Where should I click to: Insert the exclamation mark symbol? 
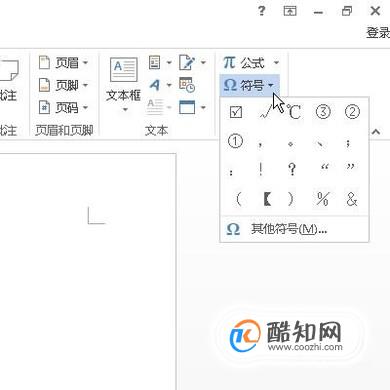click(261, 169)
